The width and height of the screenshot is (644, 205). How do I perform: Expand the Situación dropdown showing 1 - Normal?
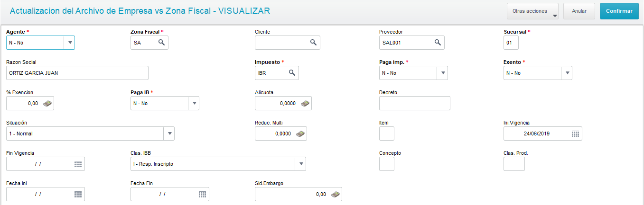(x=169, y=134)
